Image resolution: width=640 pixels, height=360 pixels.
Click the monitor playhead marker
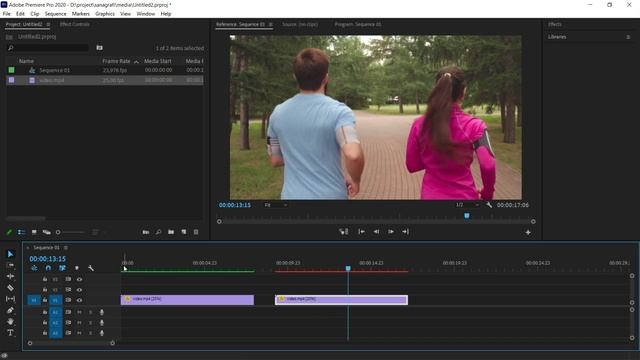pyautogui.click(x=467, y=216)
